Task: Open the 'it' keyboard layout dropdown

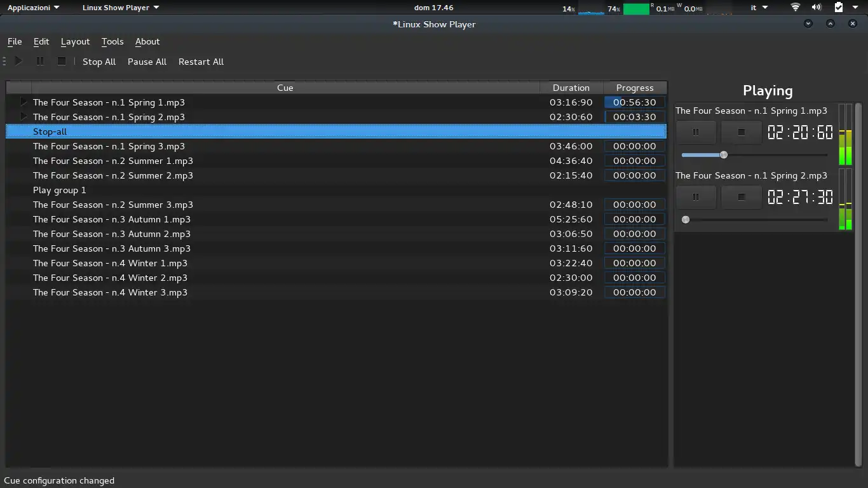Action: (x=759, y=8)
